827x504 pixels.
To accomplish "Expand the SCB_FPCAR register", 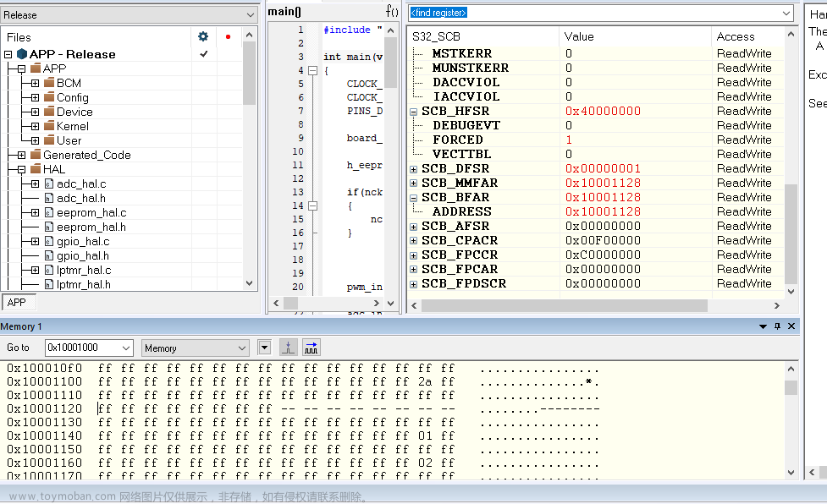I will pos(414,270).
